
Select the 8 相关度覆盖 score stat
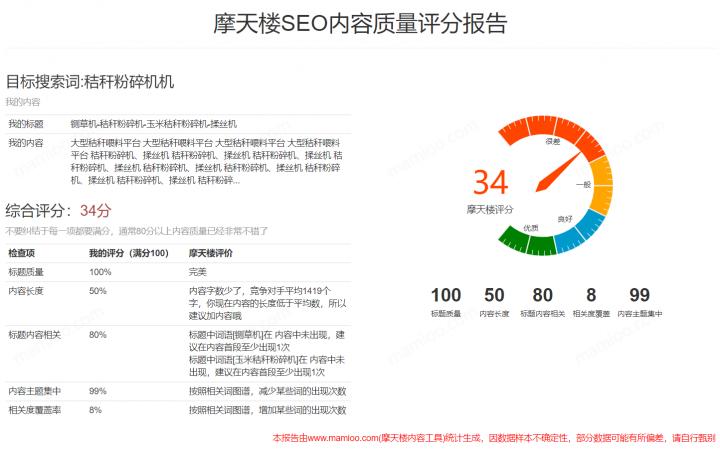(x=590, y=295)
